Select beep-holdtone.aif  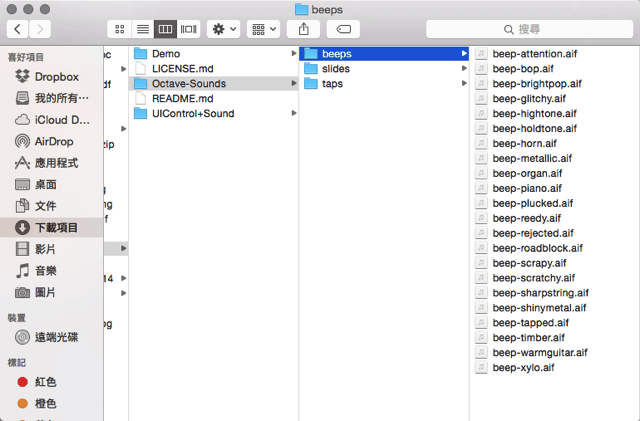pyautogui.click(x=555, y=128)
